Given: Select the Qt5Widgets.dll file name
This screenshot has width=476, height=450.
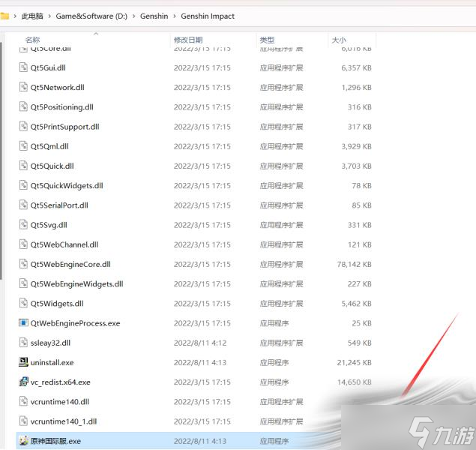Looking at the screenshot, I should click(x=57, y=303).
